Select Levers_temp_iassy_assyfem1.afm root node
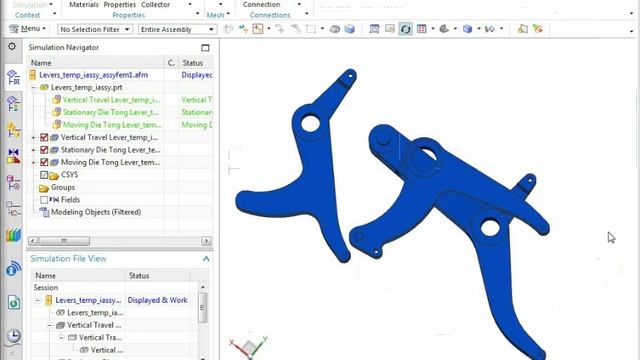The width and height of the screenshot is (640, 360). coord(93,75)
